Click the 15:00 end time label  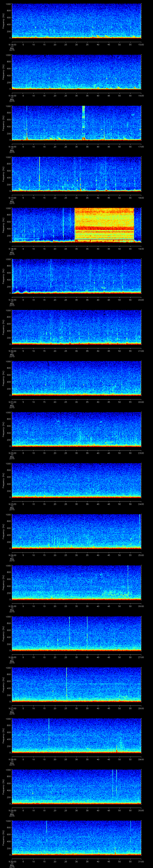click(141, 44)
